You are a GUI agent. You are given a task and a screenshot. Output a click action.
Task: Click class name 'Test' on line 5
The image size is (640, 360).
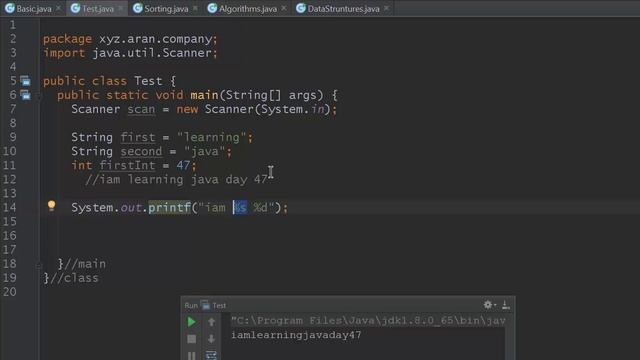pyautogui.click(x=148, y=81)
